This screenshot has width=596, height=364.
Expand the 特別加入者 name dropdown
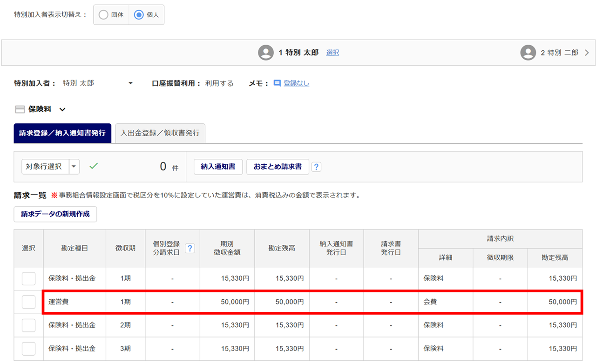(130, 83)
